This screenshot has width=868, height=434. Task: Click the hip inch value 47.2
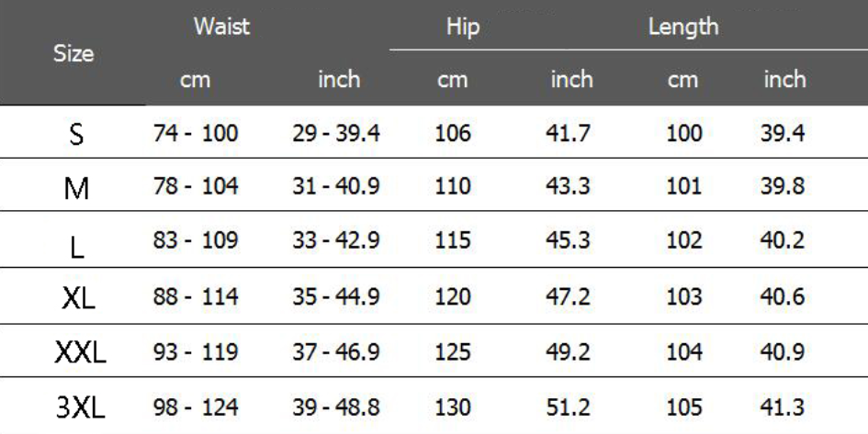click(x=570, y=296)
